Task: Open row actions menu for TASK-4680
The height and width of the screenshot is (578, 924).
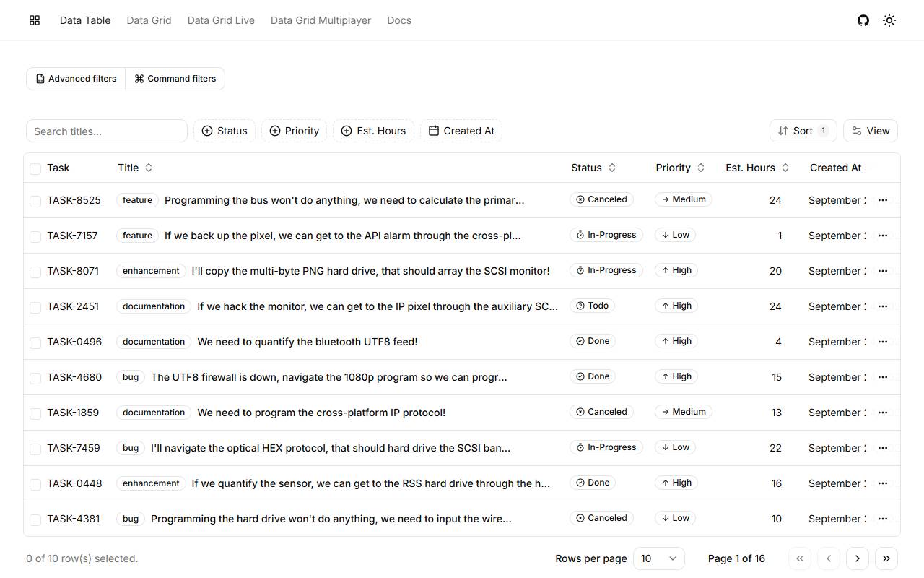Action: point(883,377)
